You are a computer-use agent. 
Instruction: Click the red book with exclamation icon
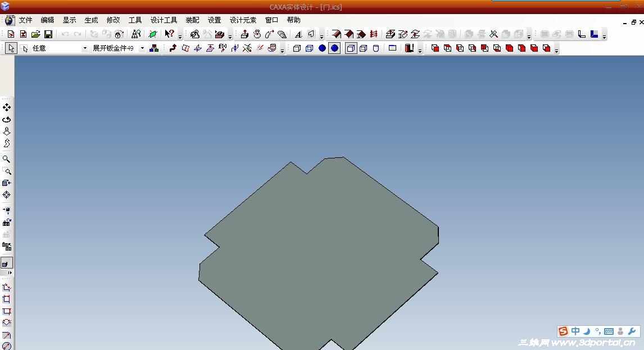pos(409,48)
